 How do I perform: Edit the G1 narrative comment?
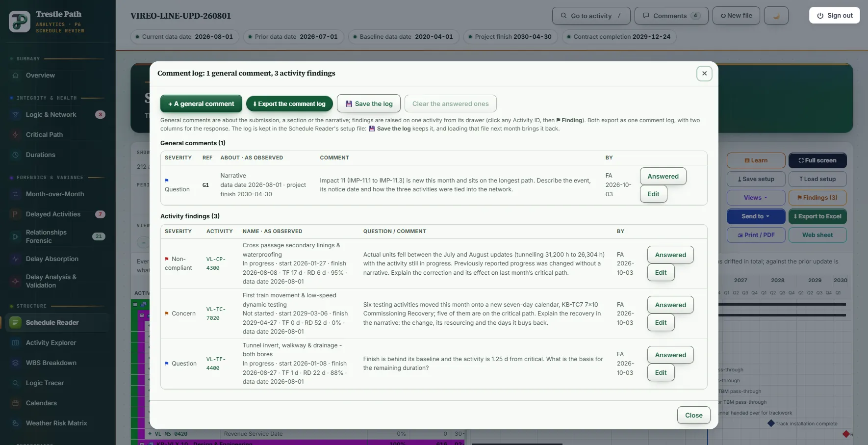653,194
